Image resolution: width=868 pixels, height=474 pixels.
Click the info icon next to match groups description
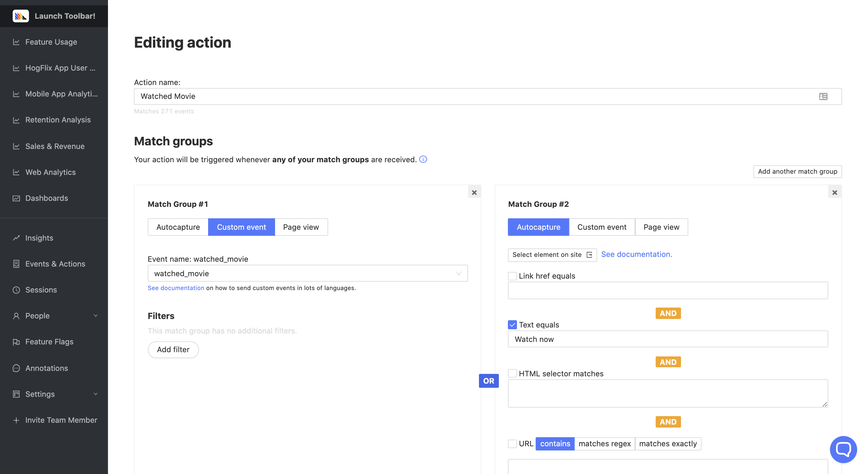423,159
